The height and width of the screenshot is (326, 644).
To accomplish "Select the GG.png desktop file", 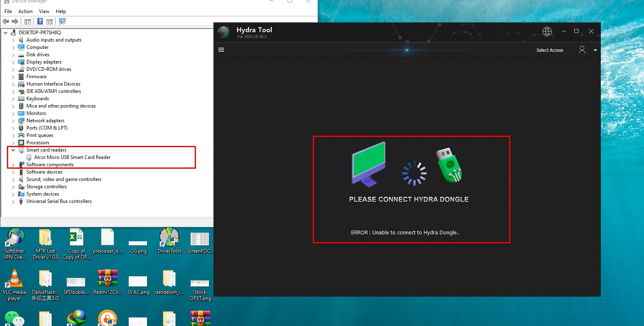I will click(138, 247).
